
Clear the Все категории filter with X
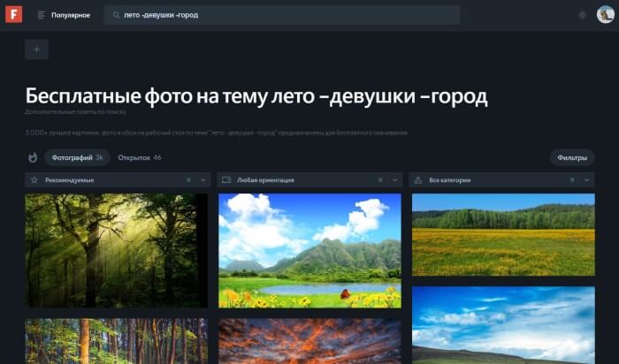[x=572, y=180]
